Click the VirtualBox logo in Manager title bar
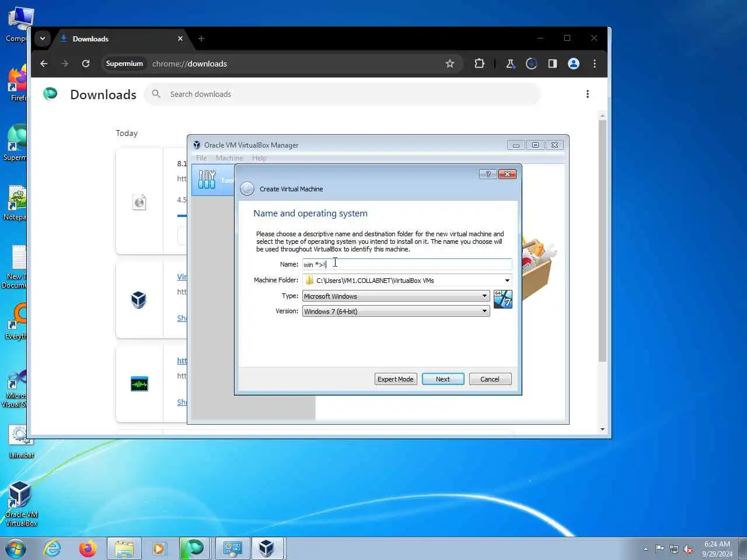Image resolution: width=747 pixels, height=560 pixels. (x=197, y=145)
